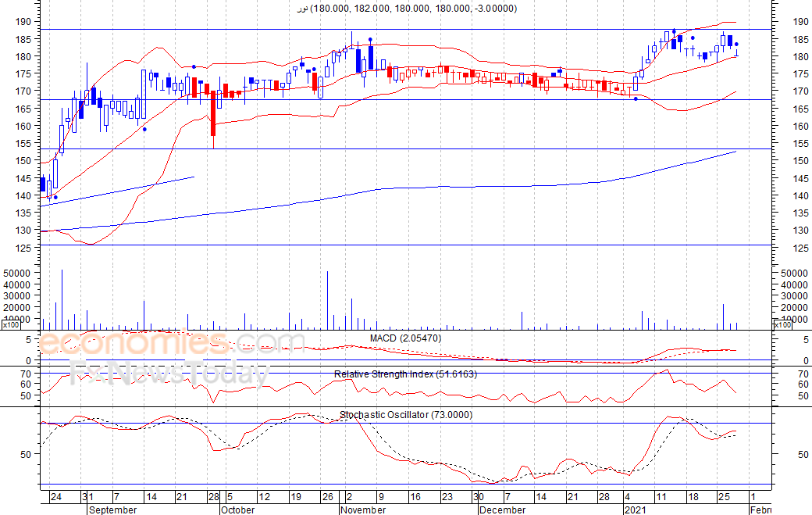Screen dimensions: 812x515
Task: Click 140 on the left price axis
Action: [x=24, y=196]
